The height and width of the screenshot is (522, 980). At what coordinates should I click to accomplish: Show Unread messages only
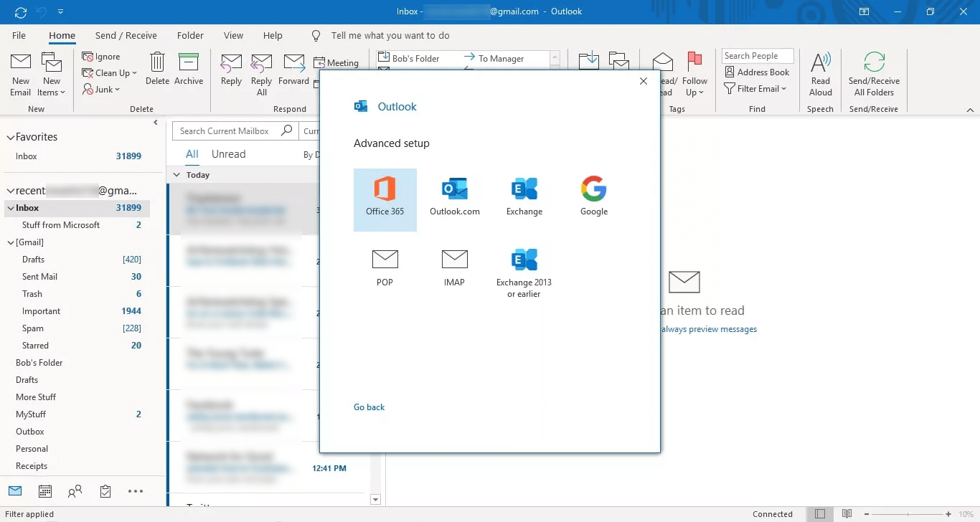click(x=229, y=154)
